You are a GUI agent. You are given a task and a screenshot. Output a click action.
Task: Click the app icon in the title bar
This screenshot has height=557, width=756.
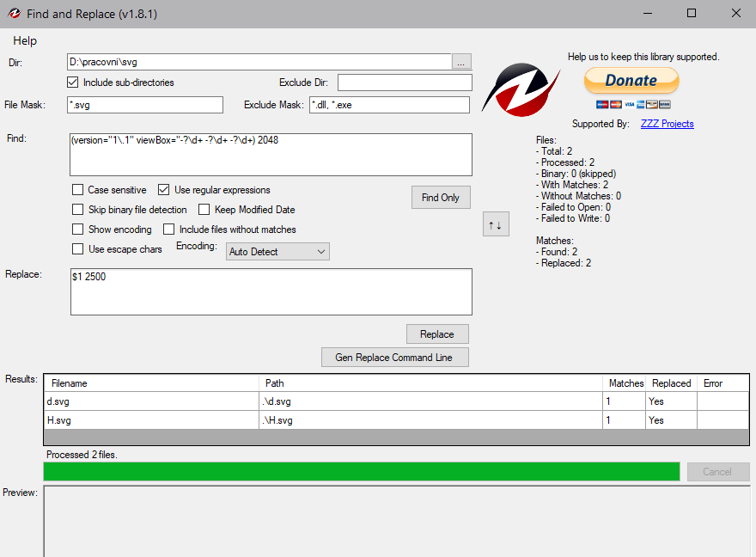click(x=15, y=14)
